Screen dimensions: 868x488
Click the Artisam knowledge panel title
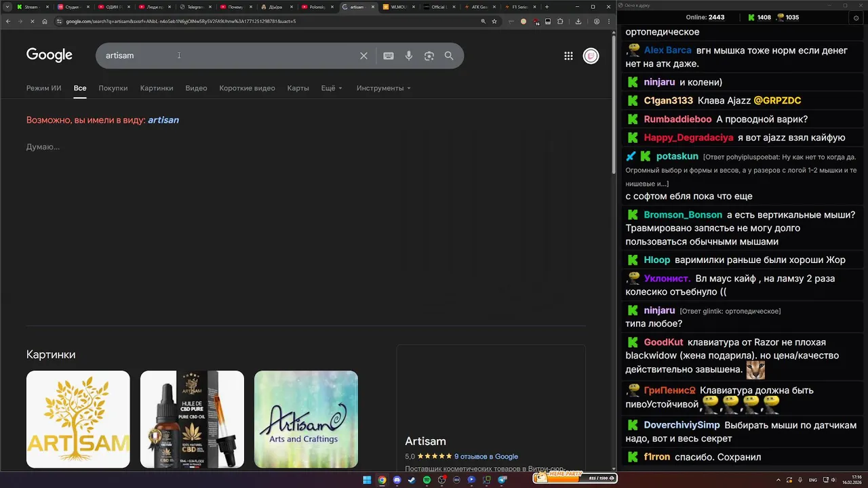[426, 441]
